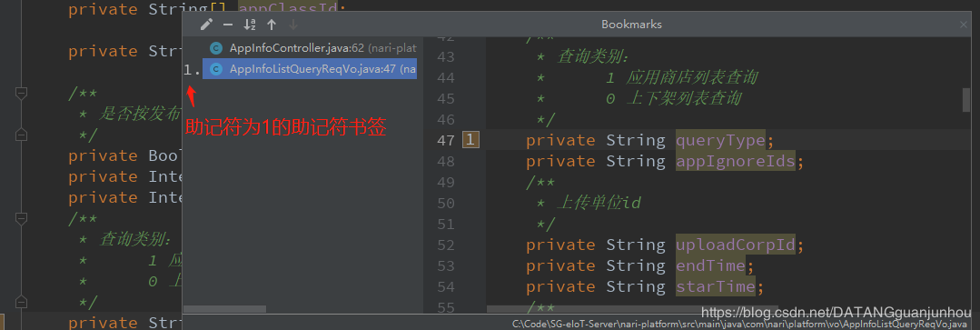
Task: Click the endTime field name in the preview
Action: (x=710, y=265)
